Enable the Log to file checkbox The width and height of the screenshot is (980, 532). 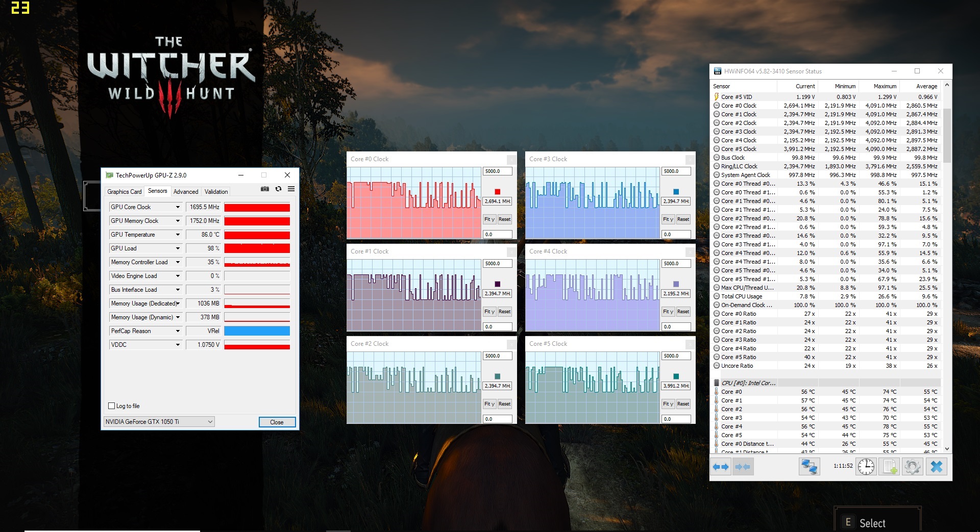click(112, 406)
